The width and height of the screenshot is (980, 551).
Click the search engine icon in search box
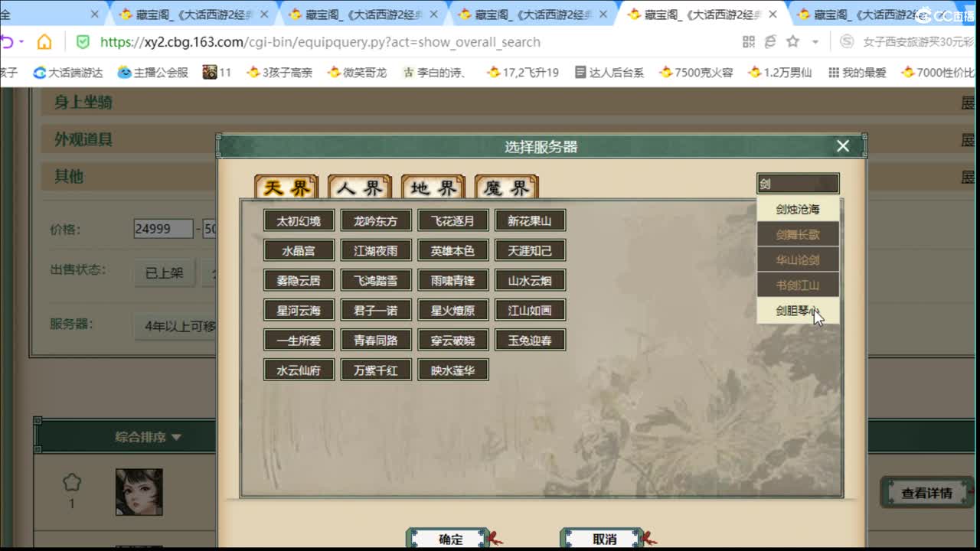point(847,42)
